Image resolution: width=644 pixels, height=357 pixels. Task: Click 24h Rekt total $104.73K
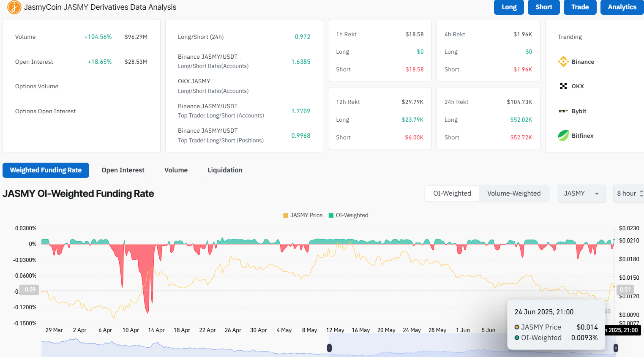(x=519, y=102)
